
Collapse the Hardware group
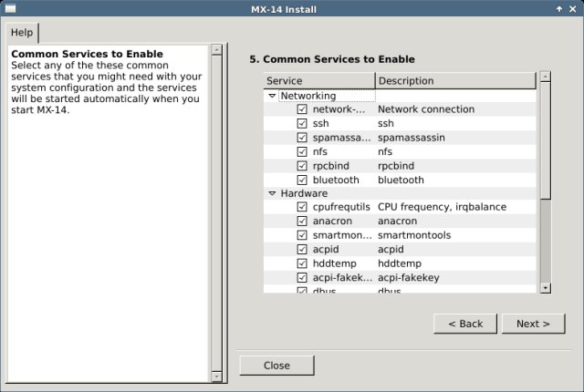point(272,193)
